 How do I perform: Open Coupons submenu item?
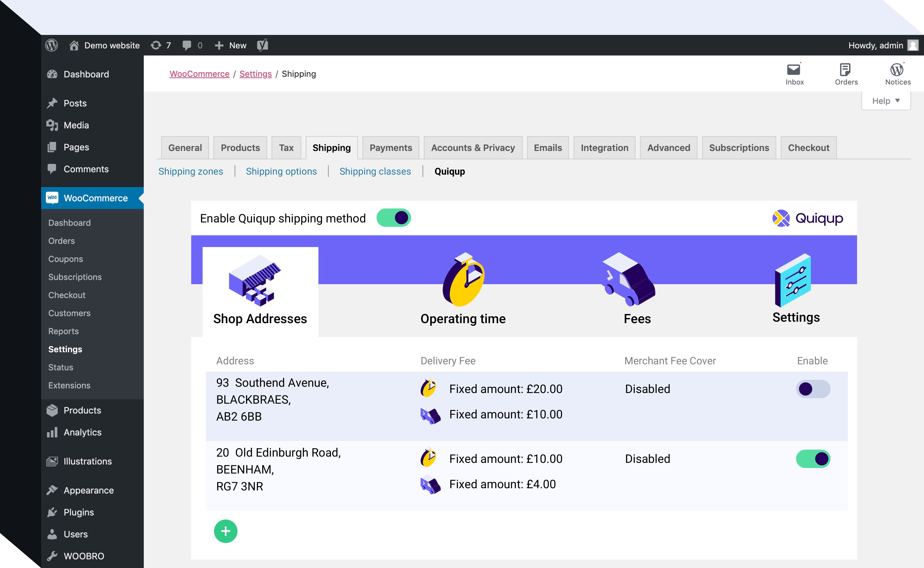click(66, 259)
